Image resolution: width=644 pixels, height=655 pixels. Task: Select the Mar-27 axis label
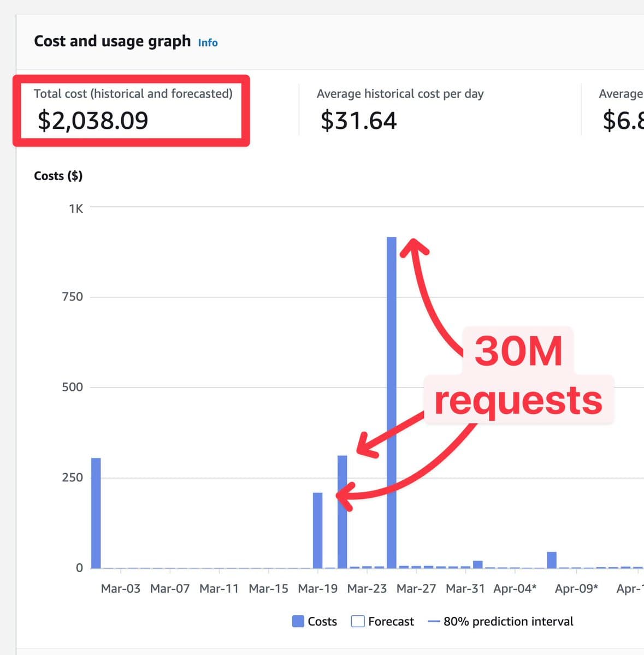point(416,589)
